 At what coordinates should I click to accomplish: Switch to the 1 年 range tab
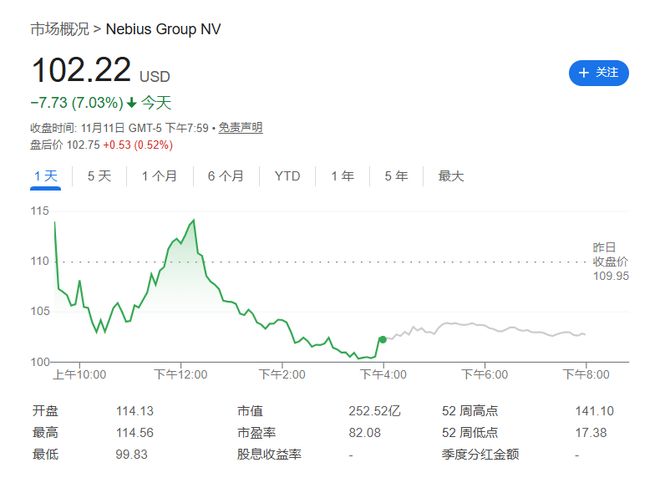click(x=342, y=176)
